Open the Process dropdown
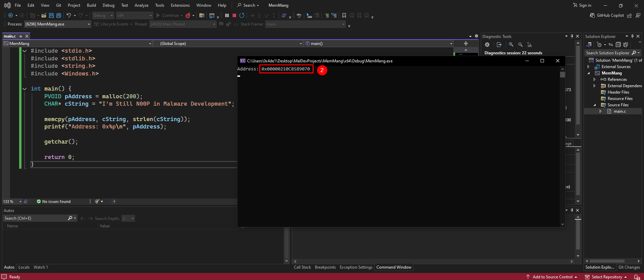The width and height of the screenshot is (644, 280). [89, 24]
